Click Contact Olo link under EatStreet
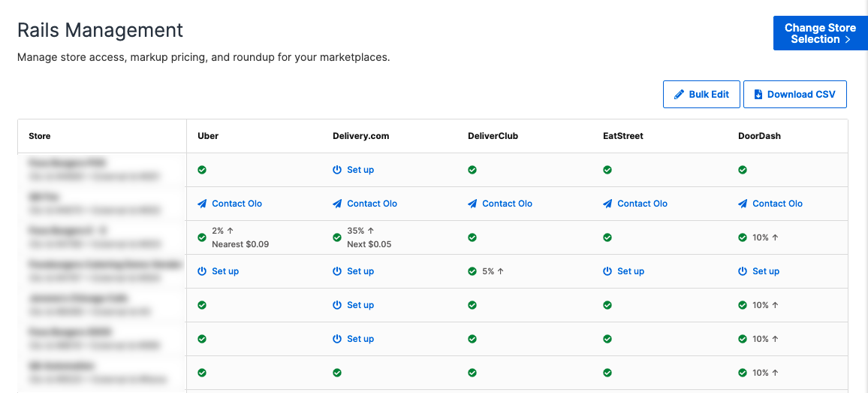 coord(642,204)
